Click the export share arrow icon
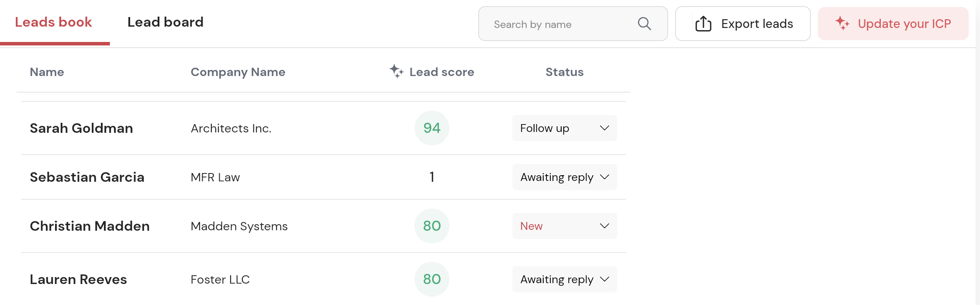 [x=703, y=24]
